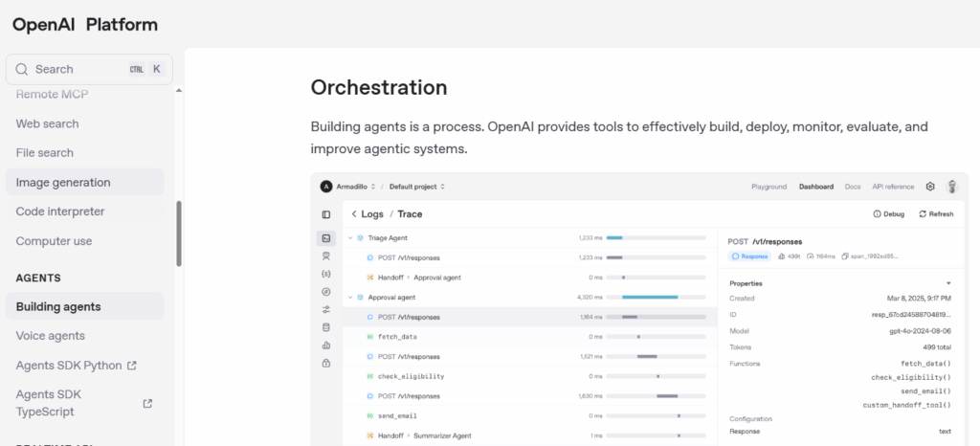Screen dimensions: 980x446
Task: Open the Image generation docs page
Action: click(x=63, y=182)
